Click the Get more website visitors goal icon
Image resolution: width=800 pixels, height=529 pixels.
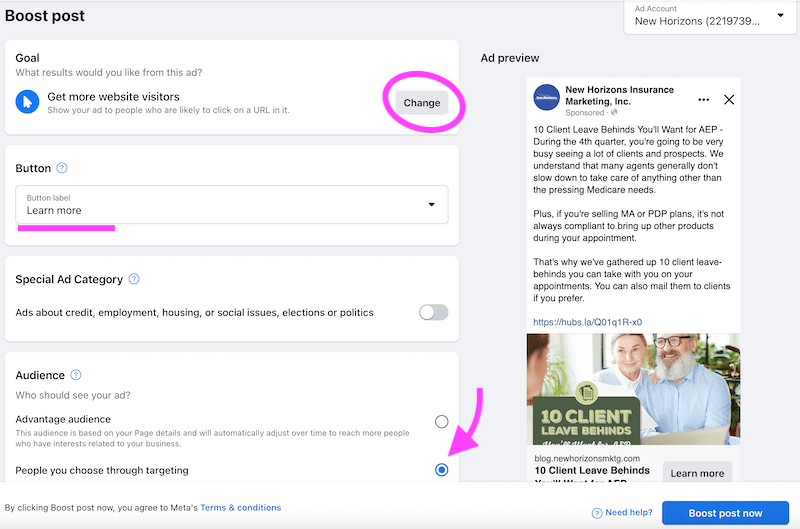click(27, 102)
